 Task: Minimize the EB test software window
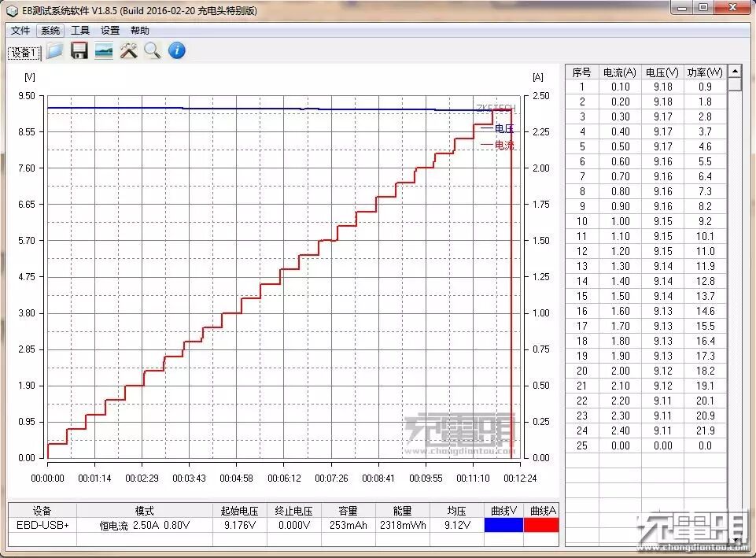click(682, 7)
